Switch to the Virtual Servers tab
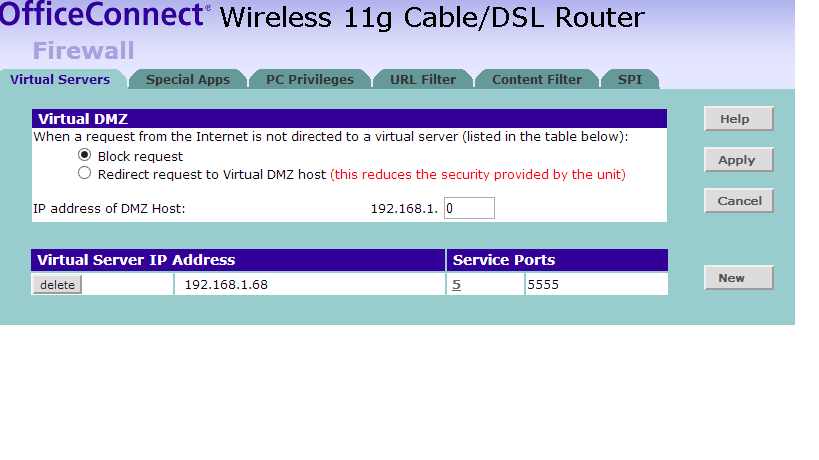Screen dimensions: 819x460 tap(60, 79)
